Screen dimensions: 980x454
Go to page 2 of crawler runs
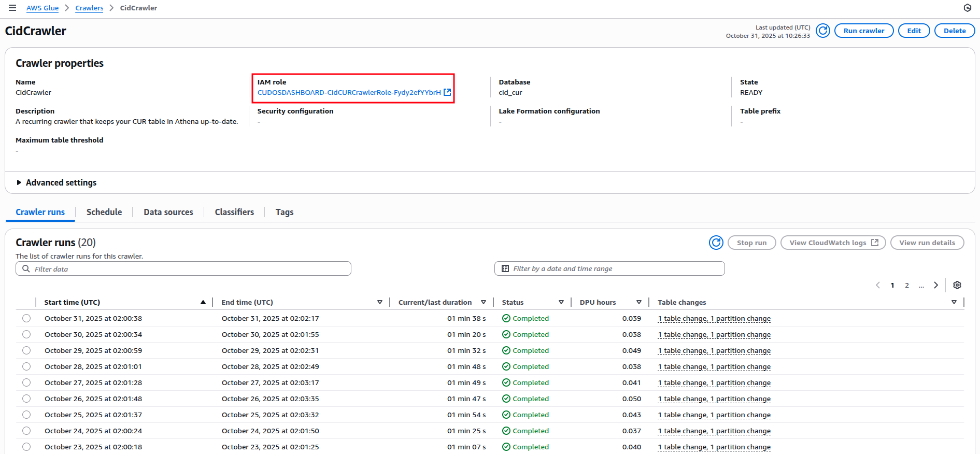tap(906, 285)
